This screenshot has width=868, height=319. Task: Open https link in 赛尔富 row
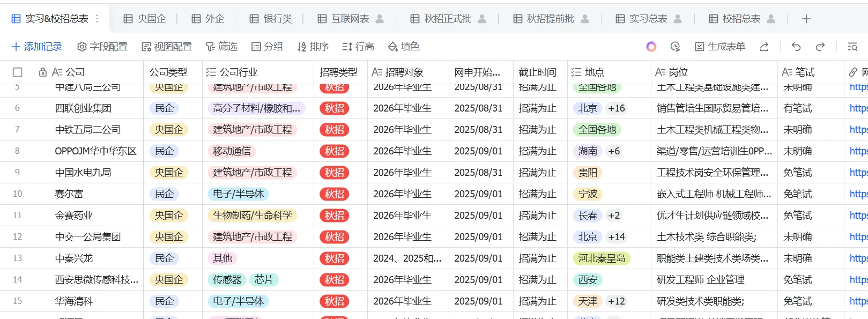pos(858,194)
